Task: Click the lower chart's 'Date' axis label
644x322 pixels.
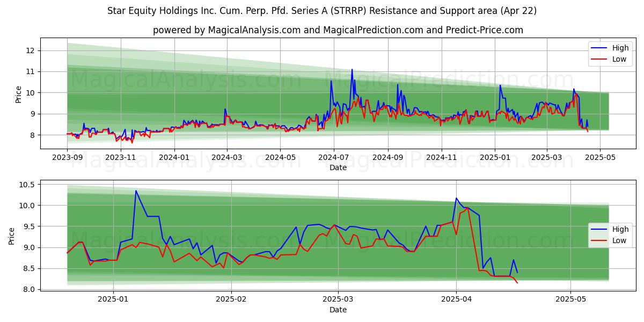Action: tap(338, 310)
